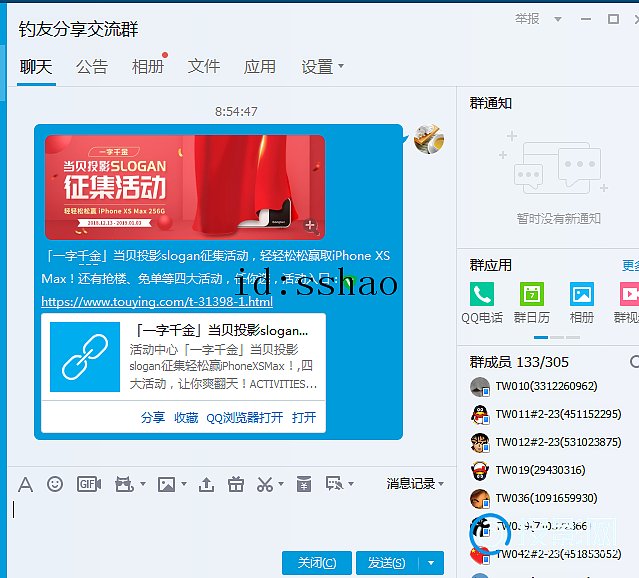The image size is (639, 578).
Task: Open the gift icon
Action: click(236, 484)
